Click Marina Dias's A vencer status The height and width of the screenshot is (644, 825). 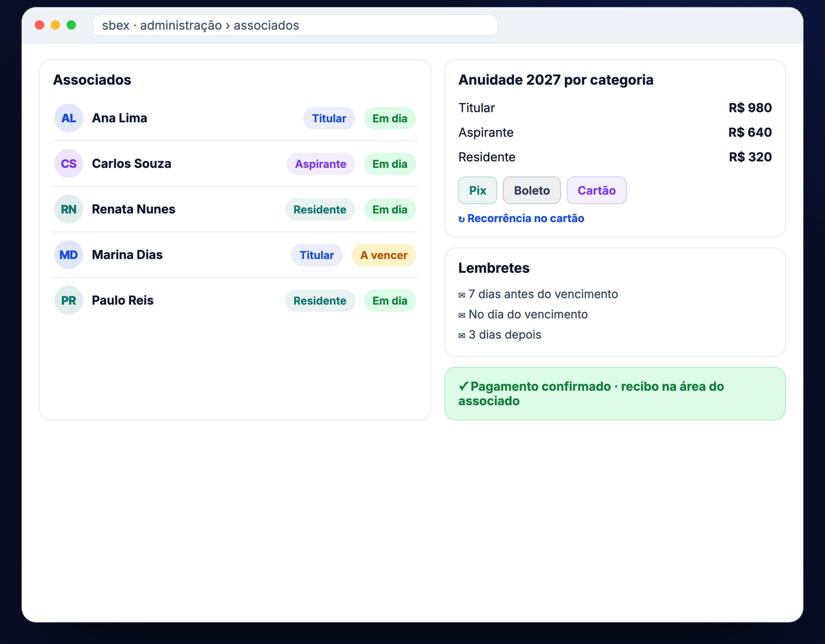point(384,255)
